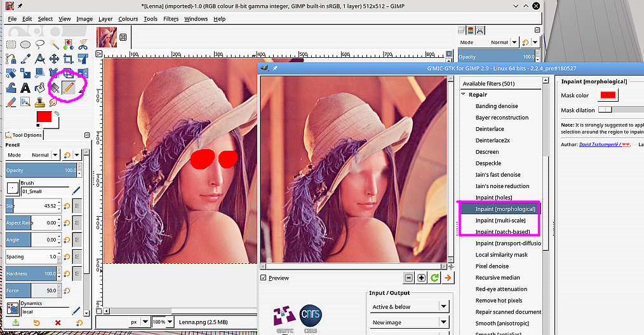The width and height of the screenshot is (644, 335).
Task: Select the Ellipse Select tool
Action: coord(25,44)
